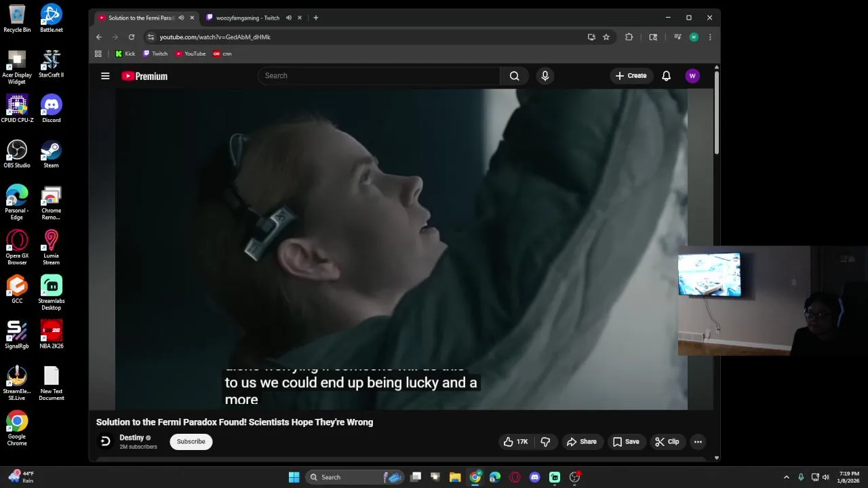Open Destiny channel name link
The width and height of the screenshot is (868, 488).
[132, 438]
